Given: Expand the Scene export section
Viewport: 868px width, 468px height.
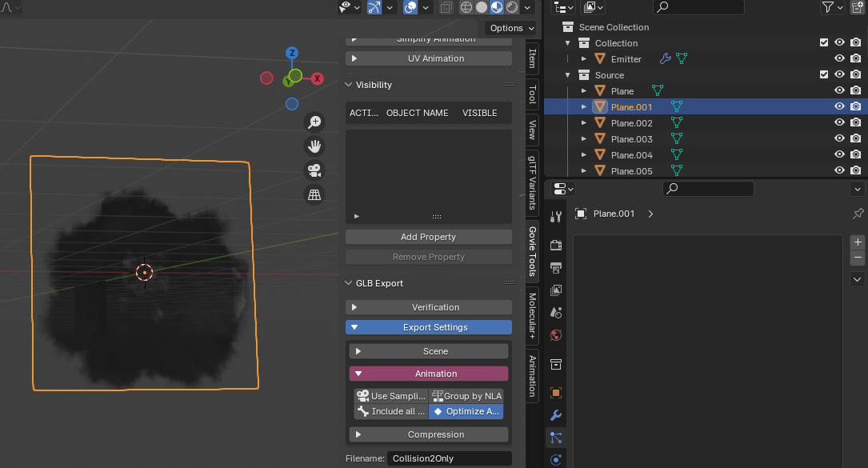Looking at the screenshot, I should tap(429, 352).
